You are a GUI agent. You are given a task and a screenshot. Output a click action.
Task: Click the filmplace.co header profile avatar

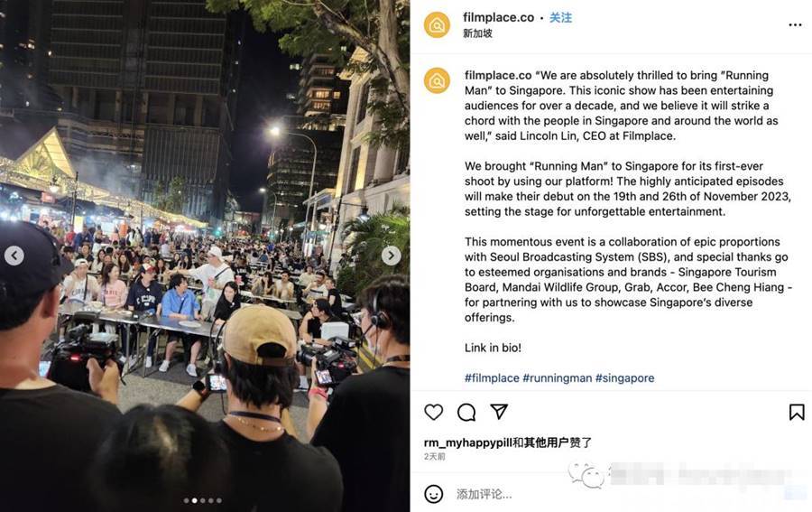[437, 25]
